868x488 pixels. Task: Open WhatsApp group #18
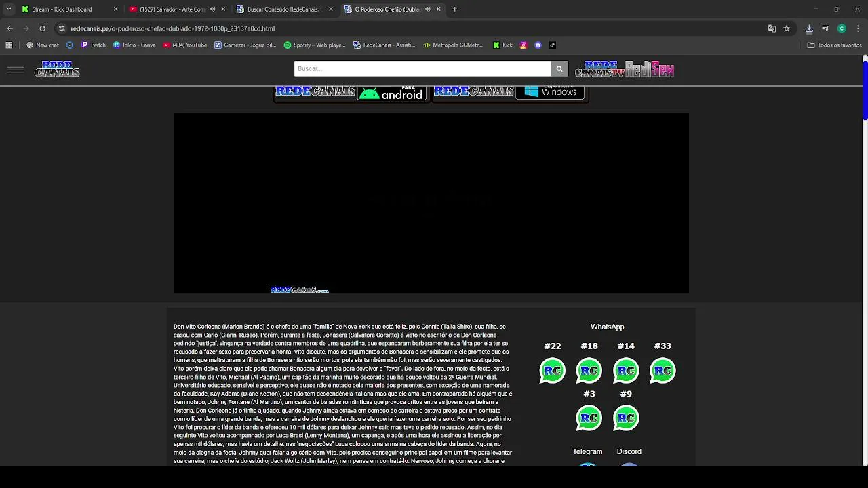click(x=589, y=370)
